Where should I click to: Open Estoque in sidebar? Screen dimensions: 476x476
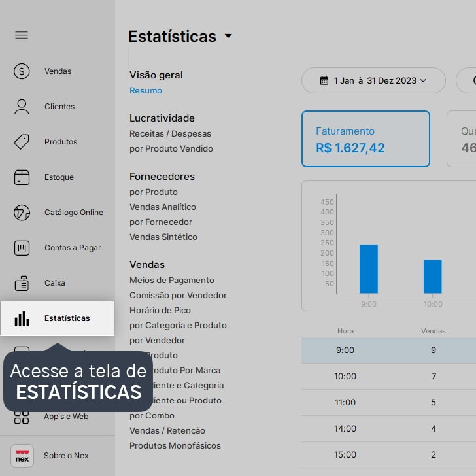click(59, 177)
